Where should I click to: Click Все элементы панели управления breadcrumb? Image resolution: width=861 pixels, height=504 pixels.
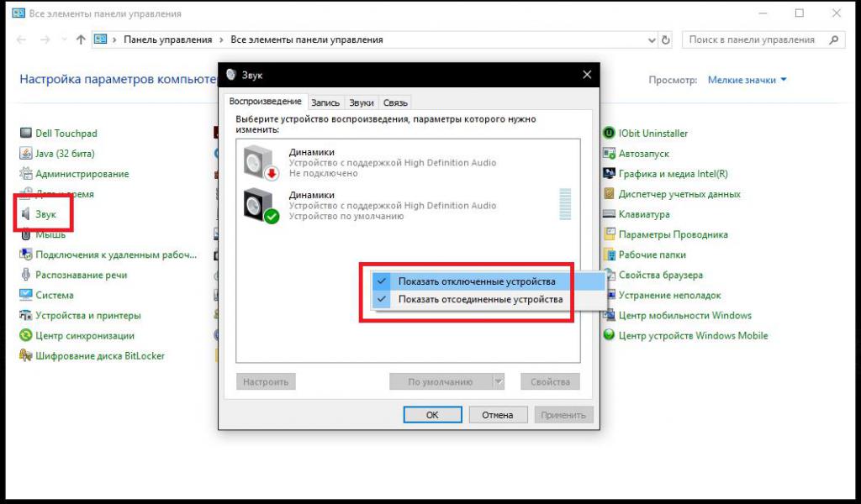pyautogui.click(x=307, y=39)
